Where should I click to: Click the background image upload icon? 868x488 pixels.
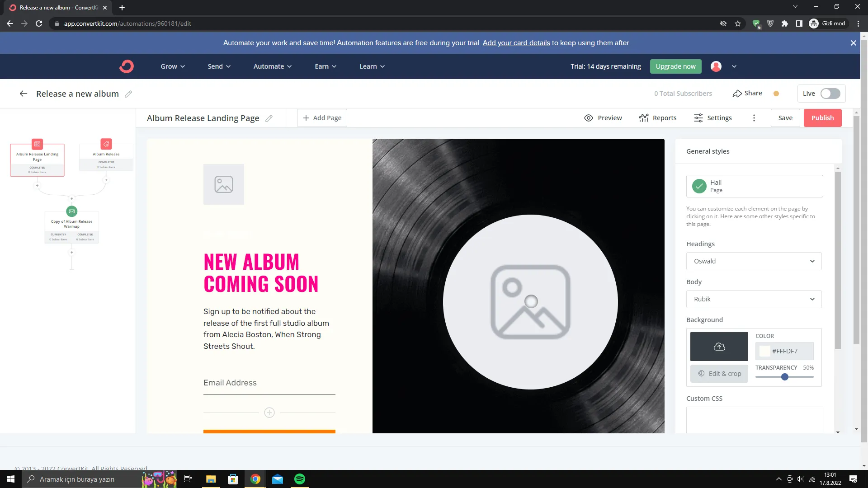point(719,347)
